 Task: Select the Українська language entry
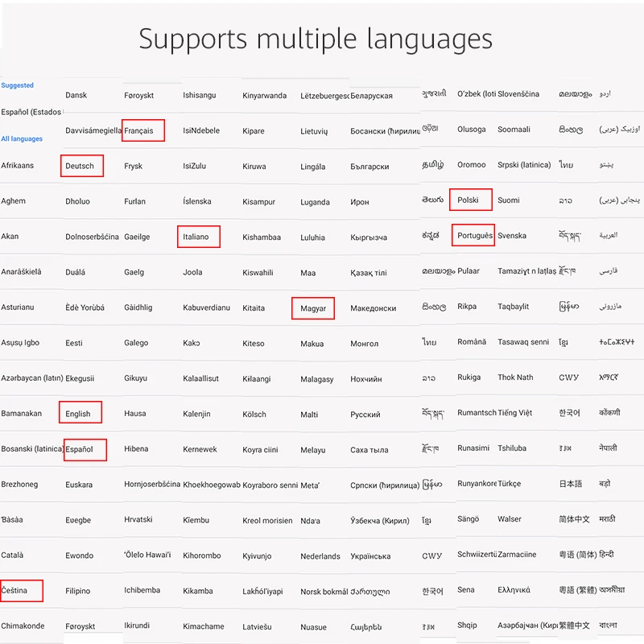(370, 556)
